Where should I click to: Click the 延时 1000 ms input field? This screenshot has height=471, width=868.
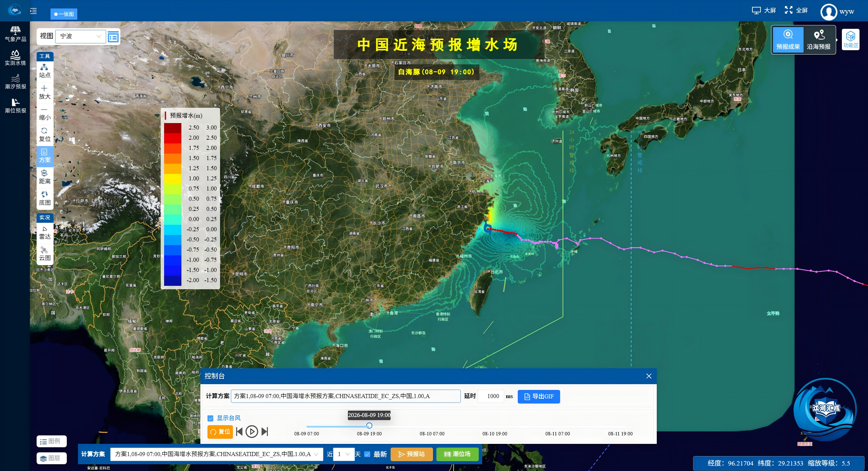coord(491,396)
